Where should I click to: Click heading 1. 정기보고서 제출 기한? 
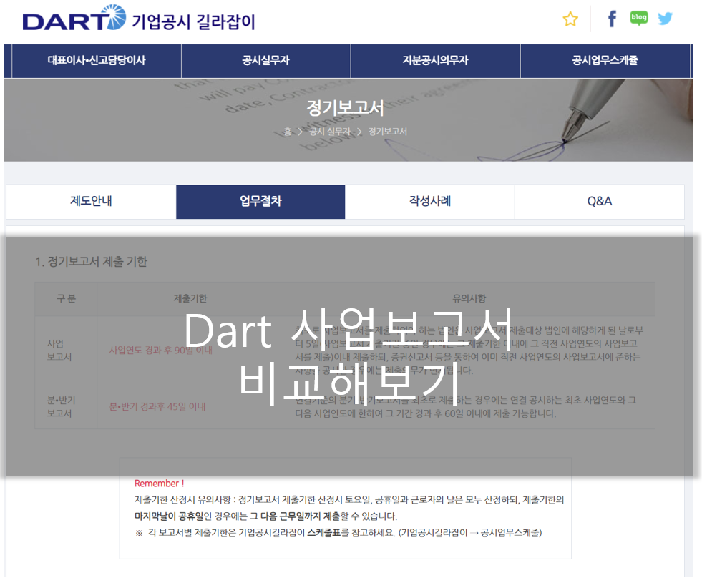(92, 261)
